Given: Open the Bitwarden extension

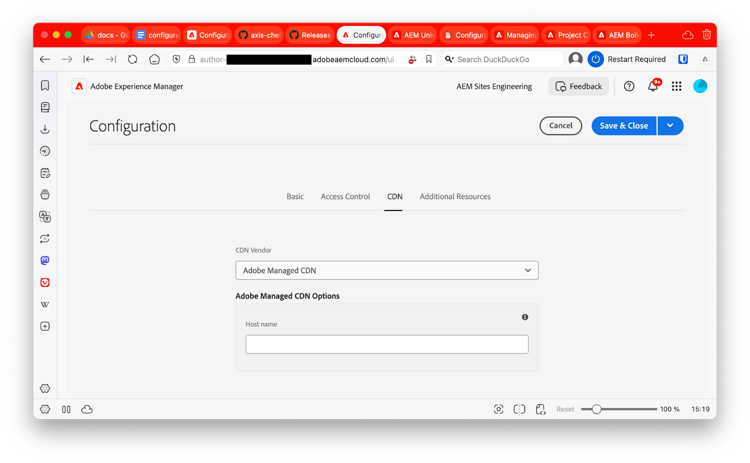Looking at the screenshot, I should tap(683, 59).
